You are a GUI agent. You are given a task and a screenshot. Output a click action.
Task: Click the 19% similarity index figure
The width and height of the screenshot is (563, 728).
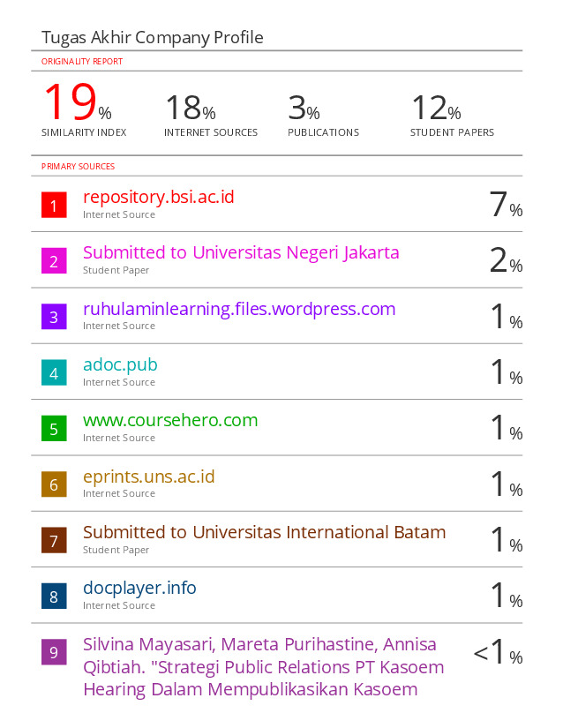(78, 101)
